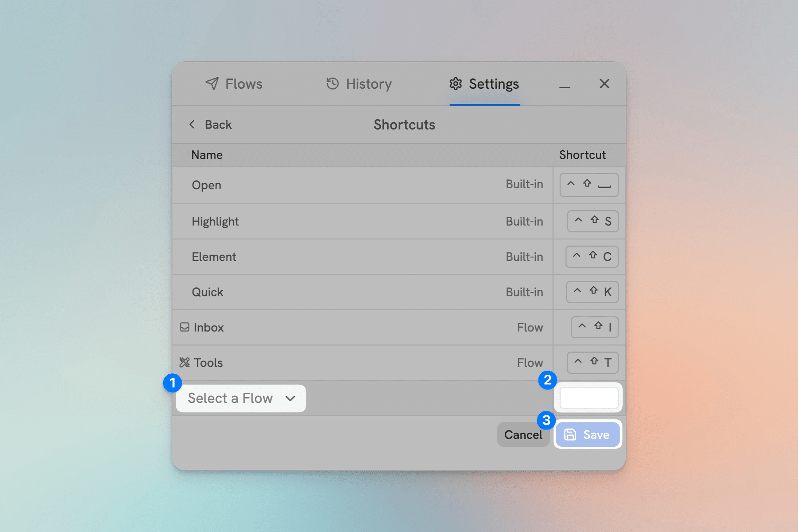798x532 pixels.
Task: Click the chevron of Select a Flow
Action: point(290,399)
